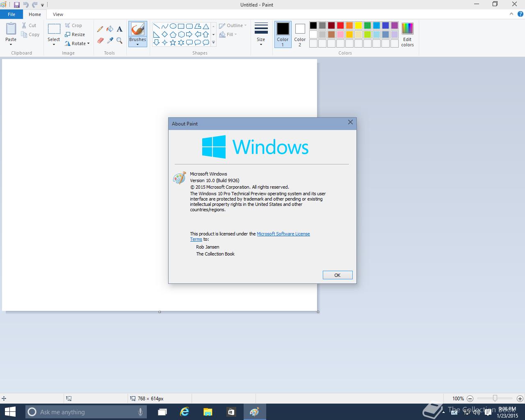
Task: Click the Resize button
Action: [75, 34]
